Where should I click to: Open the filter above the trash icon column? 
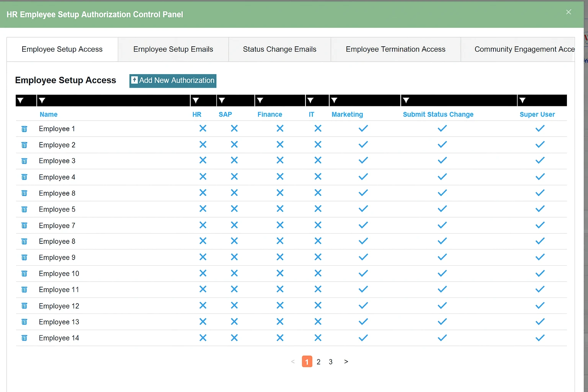(x=21, y=100)
